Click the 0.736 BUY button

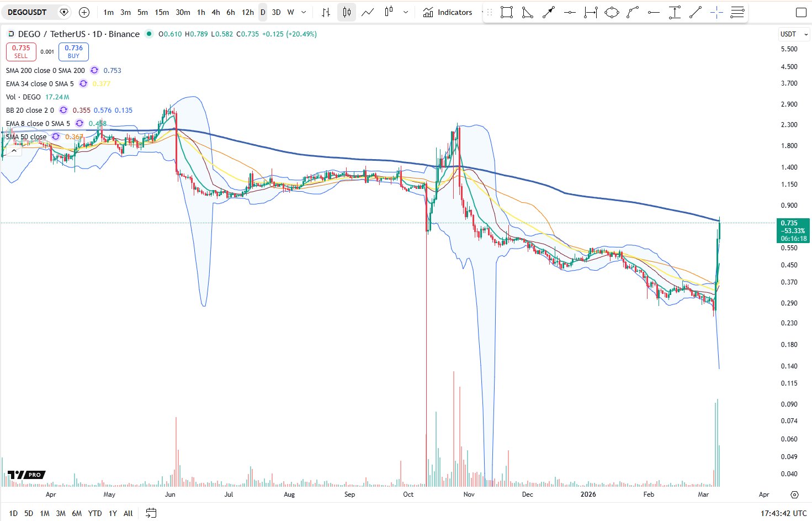[x=73, y=51]
